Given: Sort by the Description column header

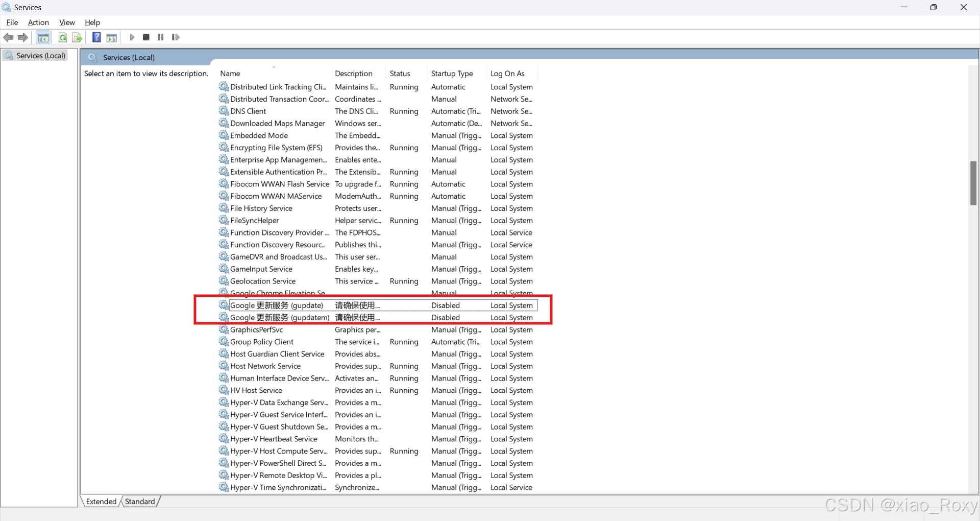Looking at the screenshot, I should point(358,74).
